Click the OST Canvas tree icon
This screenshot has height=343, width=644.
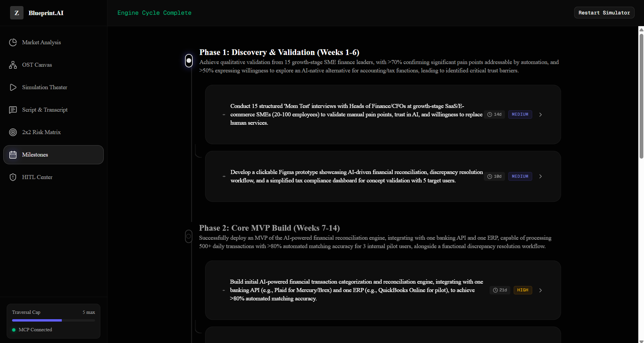click(x=13, y=65)
